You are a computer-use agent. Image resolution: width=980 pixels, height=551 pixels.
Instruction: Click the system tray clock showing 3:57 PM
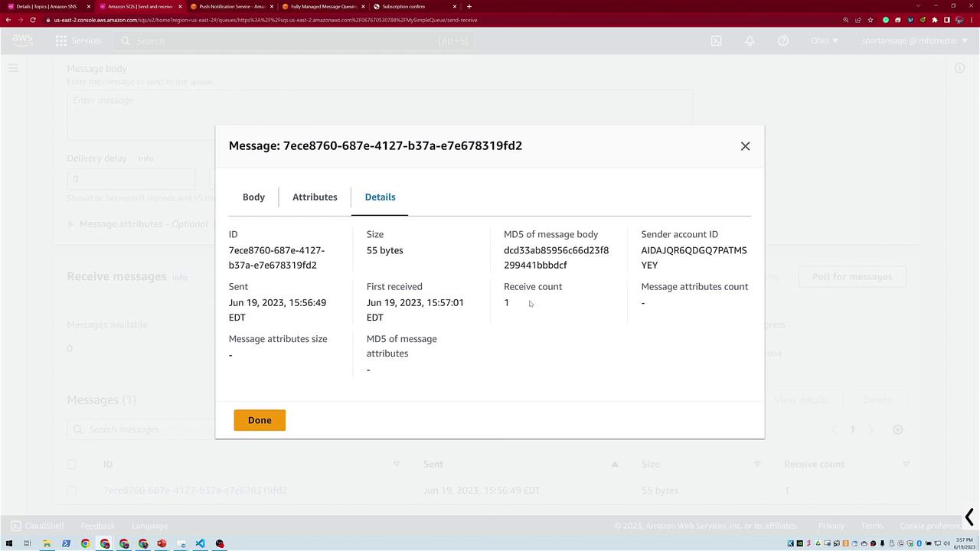tap(963, 543)
